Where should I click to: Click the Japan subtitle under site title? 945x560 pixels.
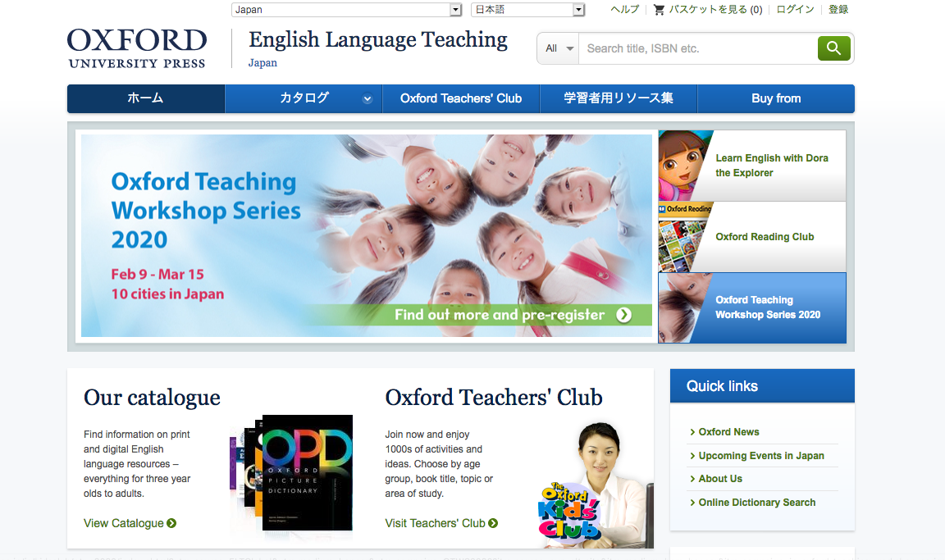tap(262, 62)
